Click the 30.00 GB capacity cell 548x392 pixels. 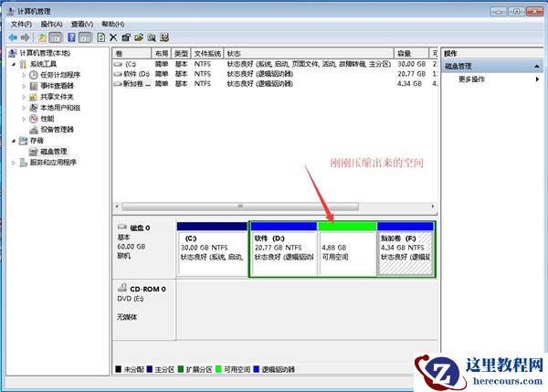(411, 64)
